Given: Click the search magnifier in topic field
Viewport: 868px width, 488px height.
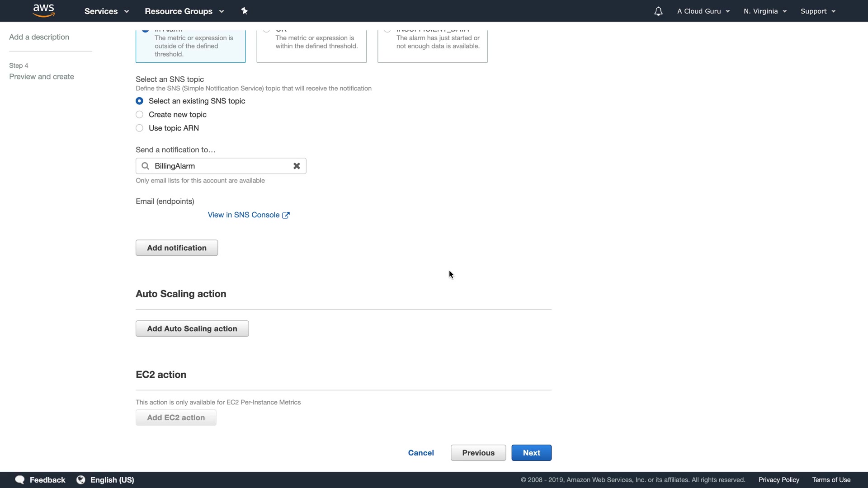Looking at the screenshot, I should pos(145,166).
